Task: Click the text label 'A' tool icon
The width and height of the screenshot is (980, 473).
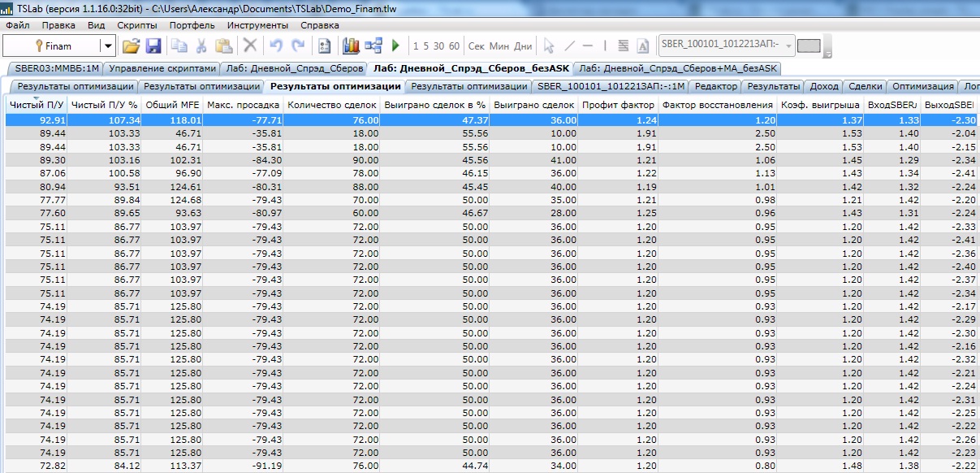Action: click(643, 46)
